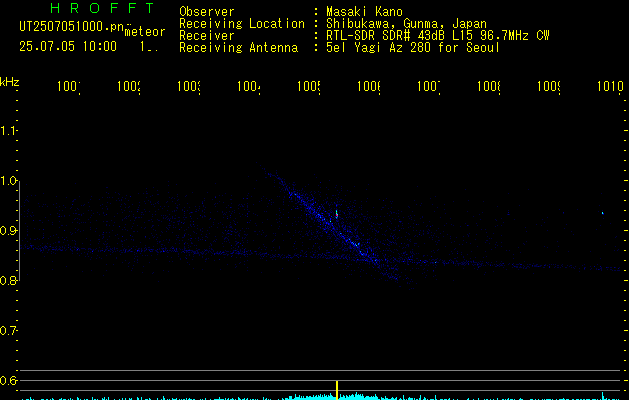This screenshot has width=629, height=400.
Task: Click the "Observer" field label
Action: coord(207,12)
